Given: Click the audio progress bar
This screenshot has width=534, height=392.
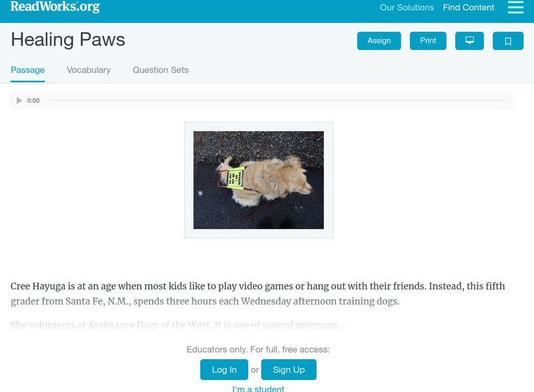Looking at the screenshot, I should tap(277, 101).
